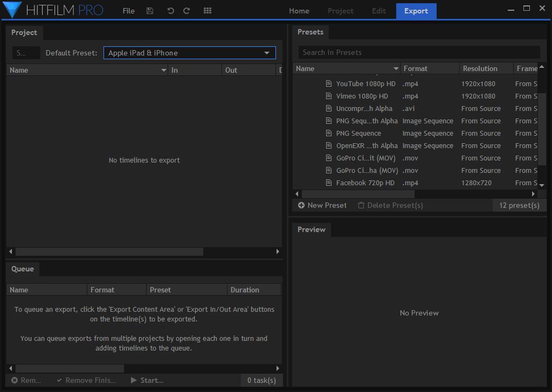Open the File menu
The width and height of the screenshot is (552, 392).
click(x=128, y=11)
